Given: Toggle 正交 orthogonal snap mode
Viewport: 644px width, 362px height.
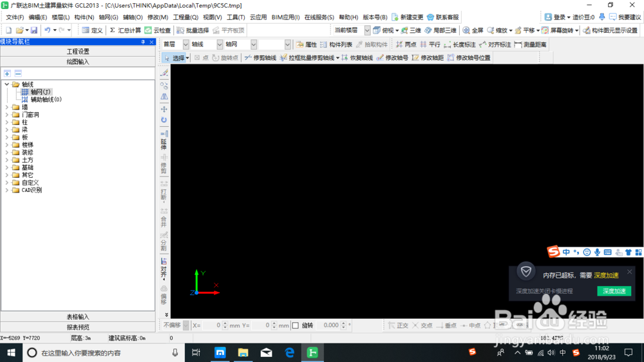Looking at the screenshot, I should (x=399, y=325).
